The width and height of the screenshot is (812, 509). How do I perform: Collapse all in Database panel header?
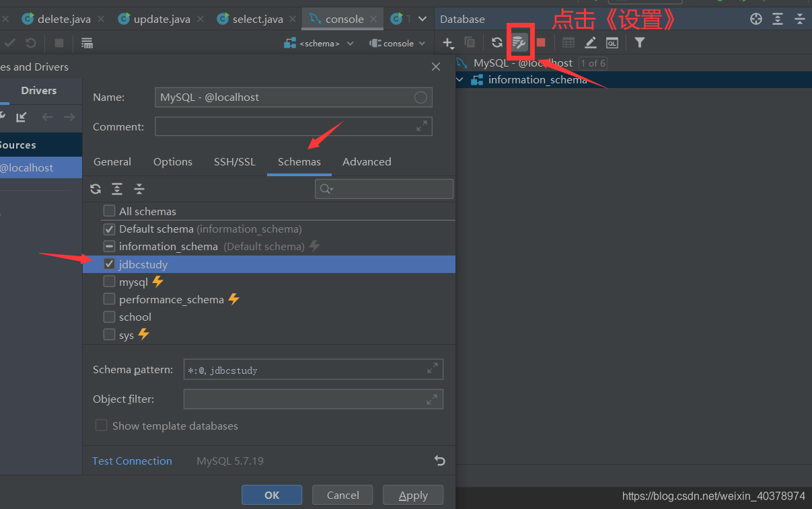[x=800, y=19]
